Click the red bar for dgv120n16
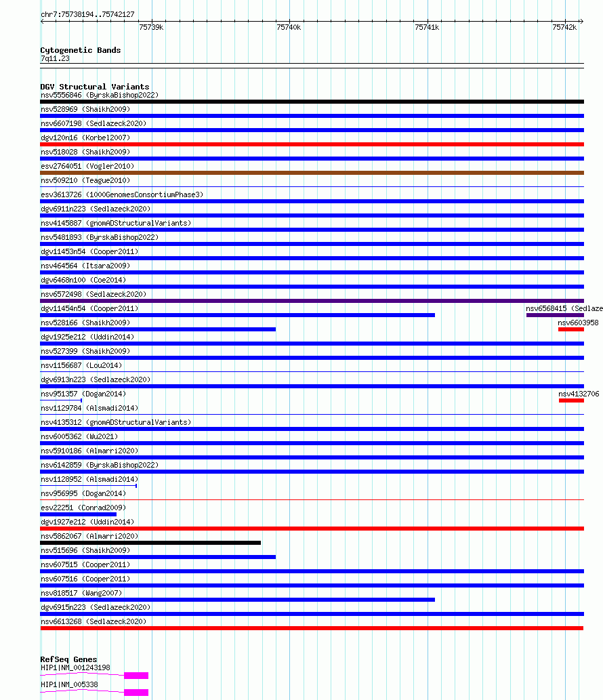Image resolution: width=603 pixels, height=700 pixels. coord(312,144)
